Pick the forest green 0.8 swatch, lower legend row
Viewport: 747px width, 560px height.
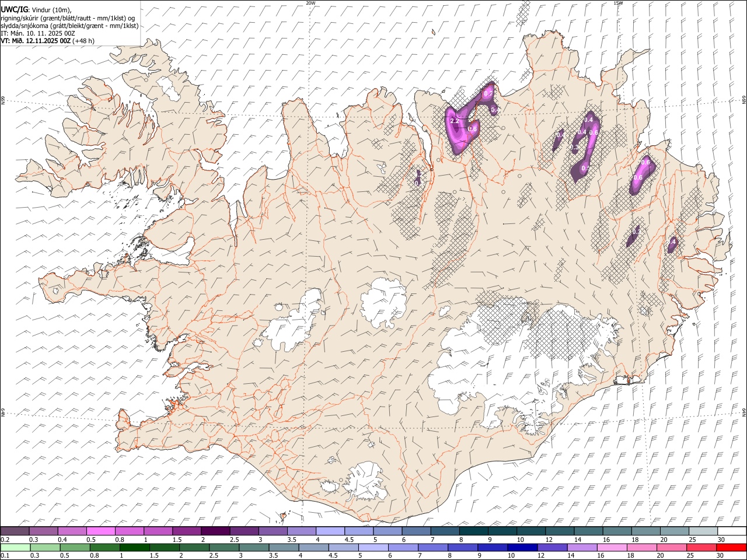click(104, 547)
